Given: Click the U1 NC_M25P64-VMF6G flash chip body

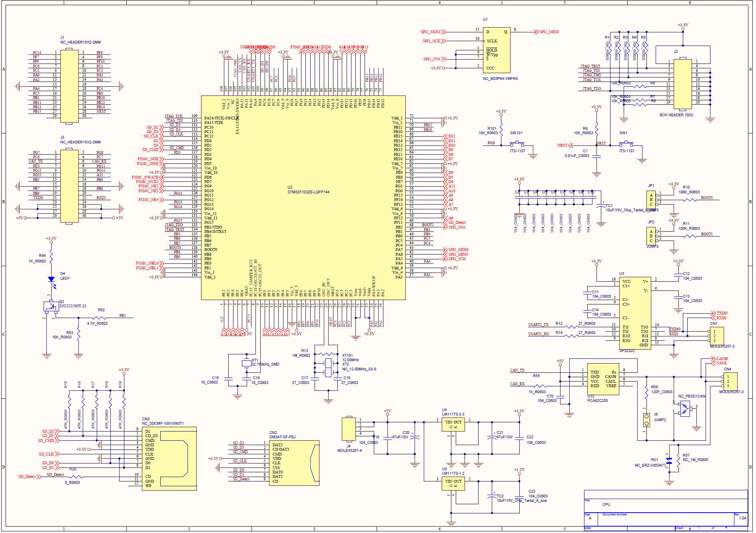Looking at the screenshot, I should point(497,50).
